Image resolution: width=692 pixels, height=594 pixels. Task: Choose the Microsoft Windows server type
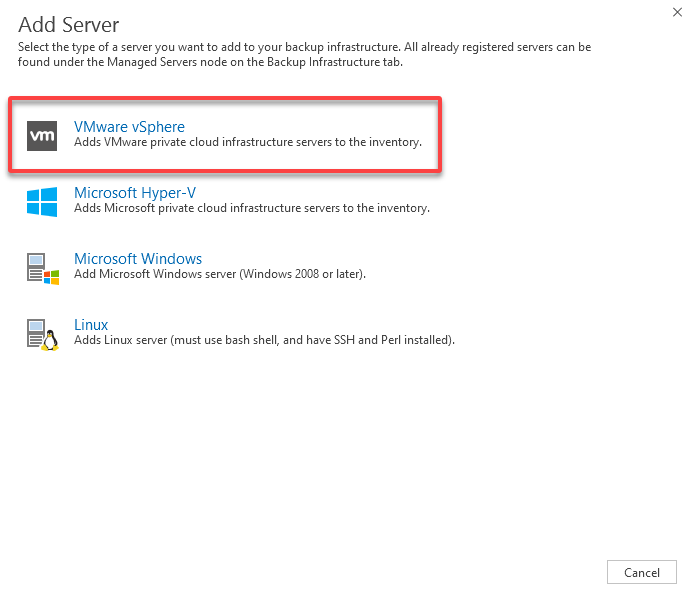pyautogui.click(x=138, y=259)
